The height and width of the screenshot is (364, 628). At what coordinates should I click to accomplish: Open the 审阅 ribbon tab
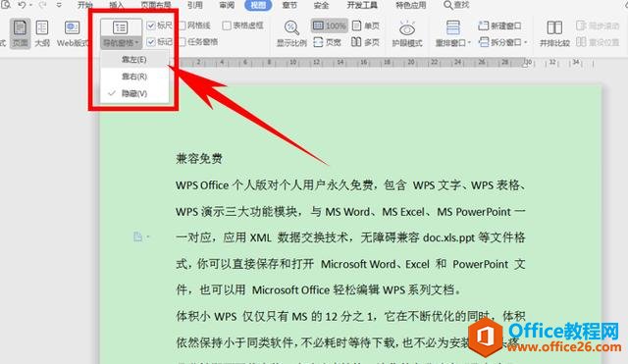tap(227, 5)
